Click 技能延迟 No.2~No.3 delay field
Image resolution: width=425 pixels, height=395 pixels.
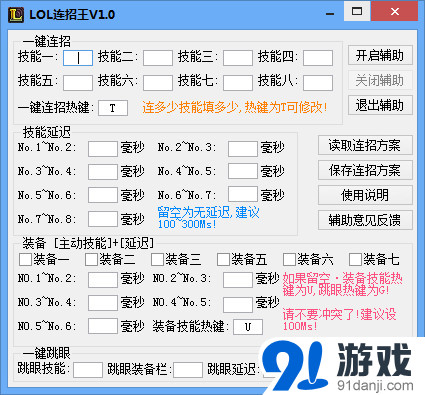[x=243, y=149]
